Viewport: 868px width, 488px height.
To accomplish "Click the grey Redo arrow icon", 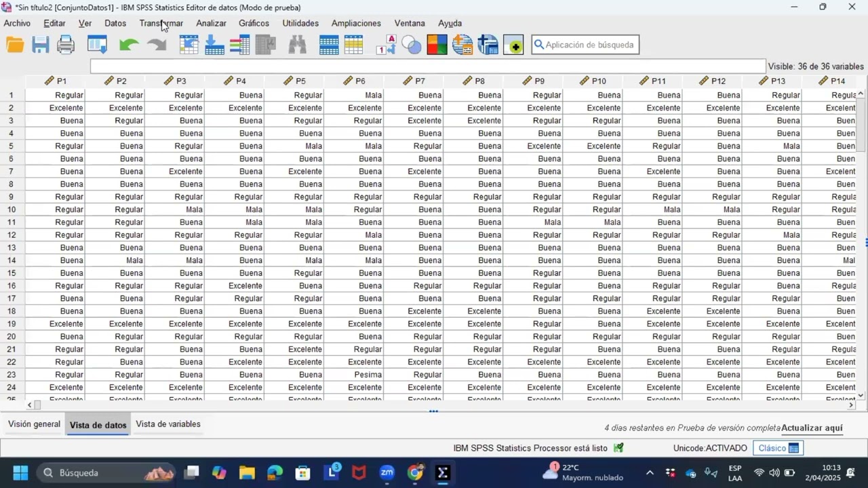I will click(x=157, y=45).
